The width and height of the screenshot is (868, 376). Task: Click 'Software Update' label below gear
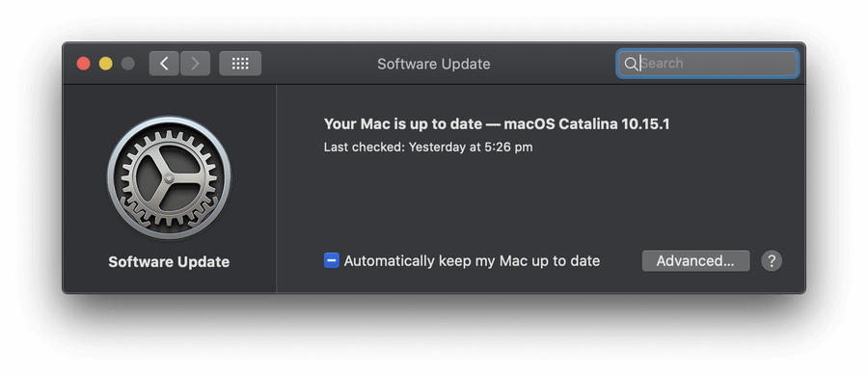tap(169, 262)
